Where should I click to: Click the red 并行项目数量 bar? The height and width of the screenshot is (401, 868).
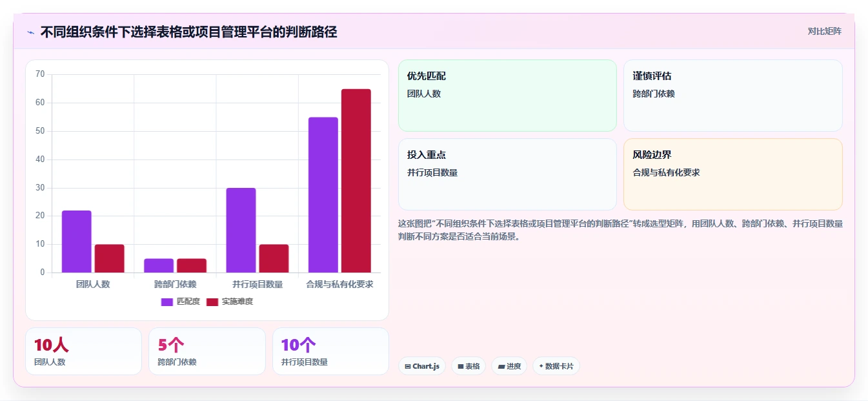[x=274, y=258]
